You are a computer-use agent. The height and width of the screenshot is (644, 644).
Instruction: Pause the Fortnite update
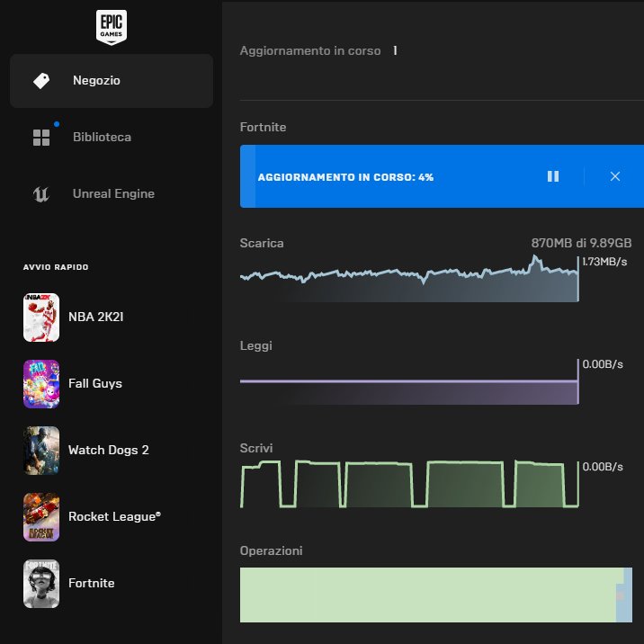coord(553,176)
